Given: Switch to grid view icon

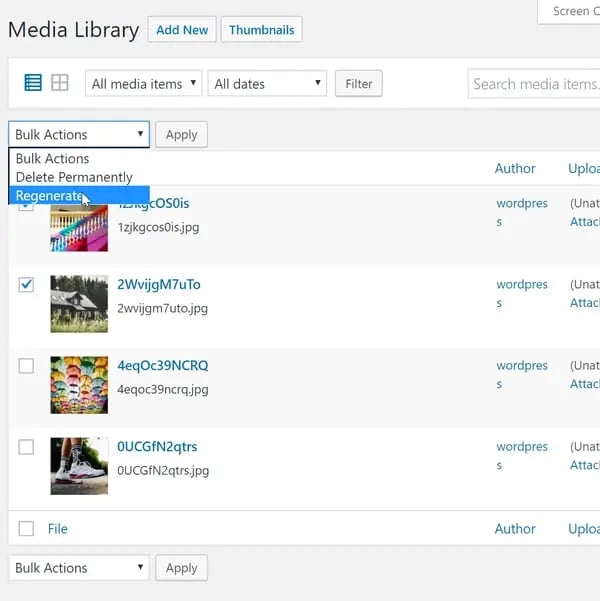Looking at the screenshot, I should pos(60,83).
